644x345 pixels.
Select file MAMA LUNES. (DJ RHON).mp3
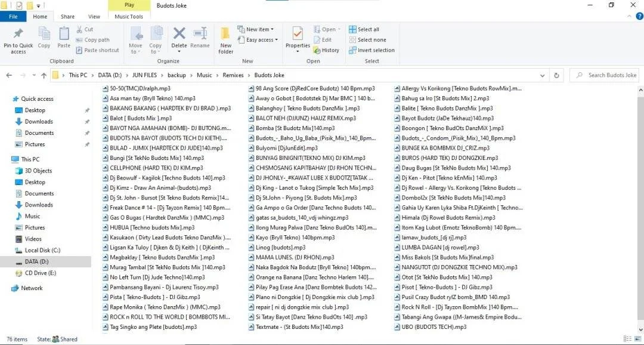[292, 257]
